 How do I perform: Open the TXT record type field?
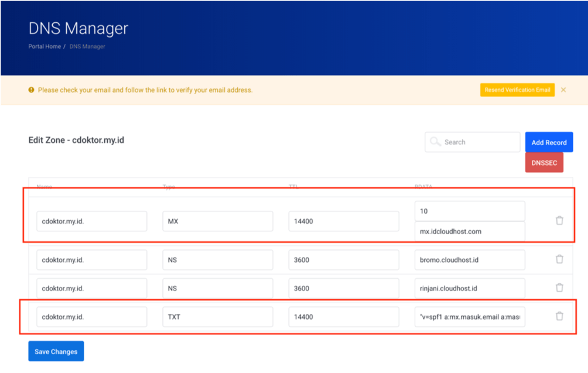click(x=217, y=317)
